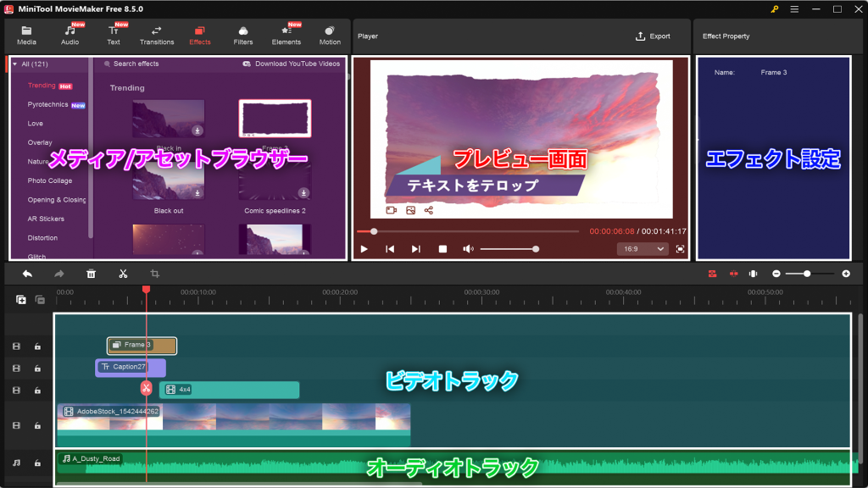This screenshot has height=488, width=868.
Task: Open the 16:9 aspect ratio dropdown
Action: click(643, 249)
